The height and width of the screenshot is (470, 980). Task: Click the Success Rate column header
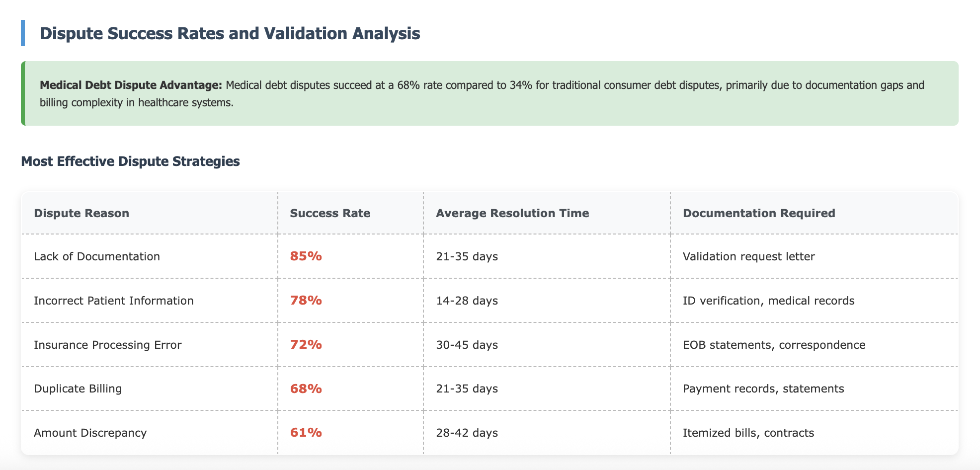[x=350, y=213]
